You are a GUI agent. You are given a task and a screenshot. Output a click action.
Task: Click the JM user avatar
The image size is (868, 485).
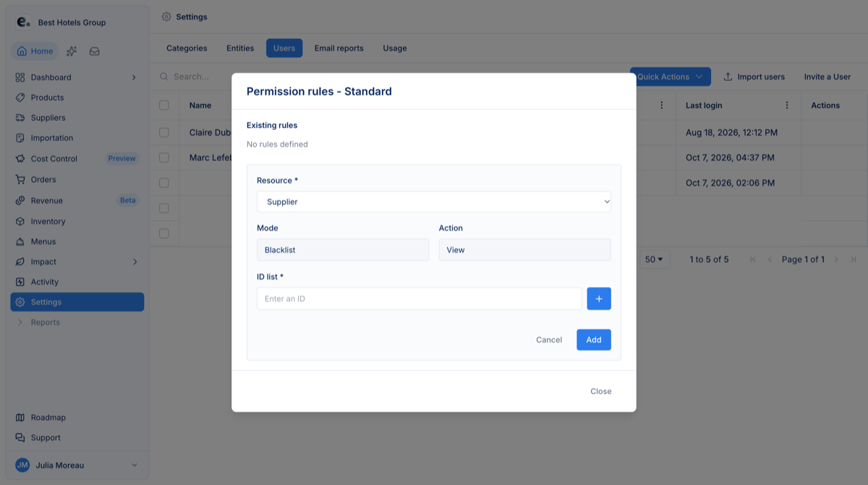click(x=22, y=465)
